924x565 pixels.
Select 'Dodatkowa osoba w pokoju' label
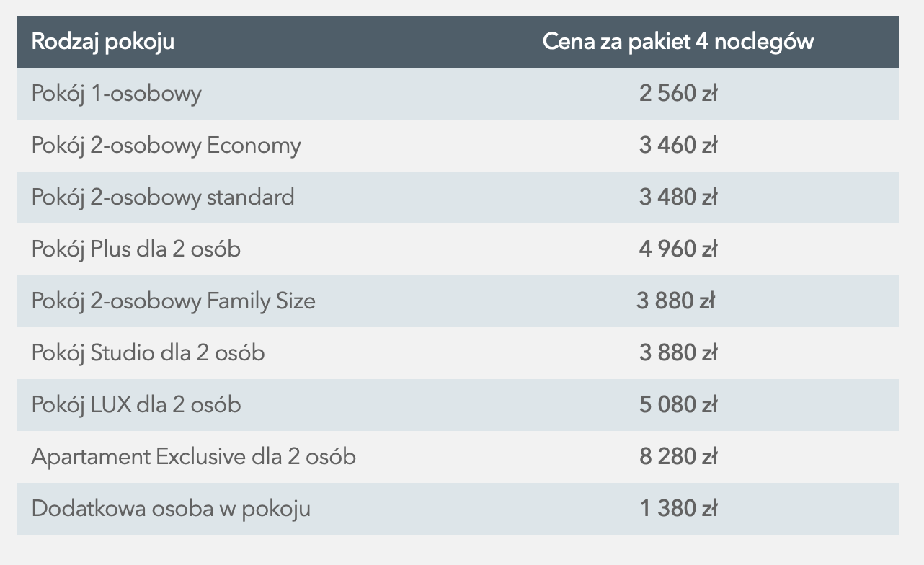(x=172, y=509)
